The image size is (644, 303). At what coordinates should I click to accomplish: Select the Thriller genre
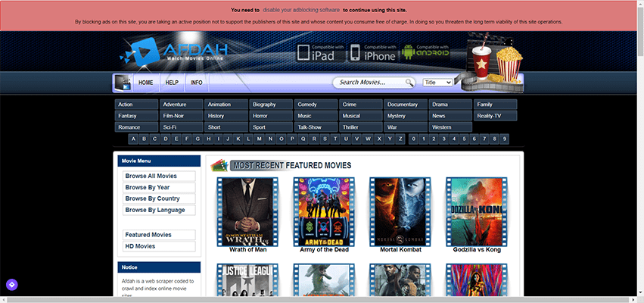click(361, 127)
